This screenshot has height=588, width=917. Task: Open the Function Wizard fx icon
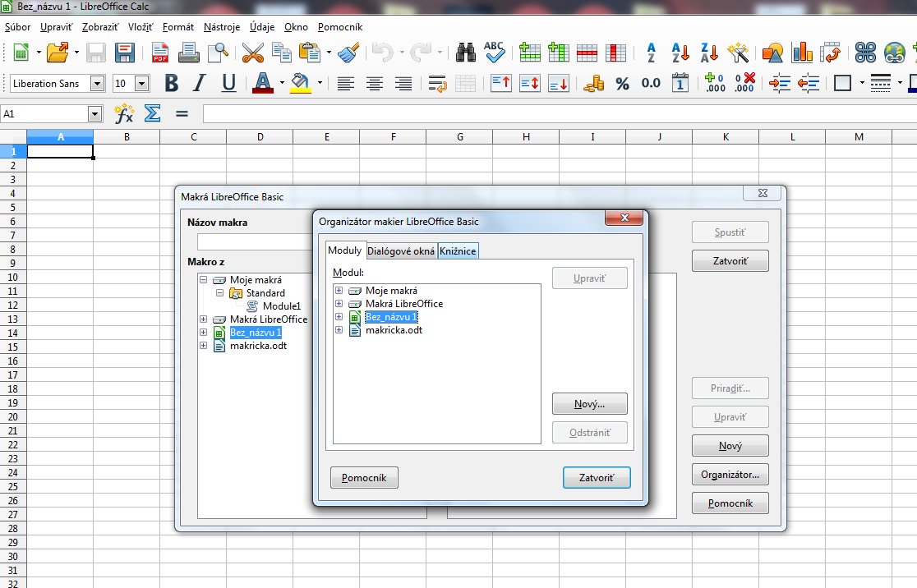pyautogui.click(x=124, y=113)
